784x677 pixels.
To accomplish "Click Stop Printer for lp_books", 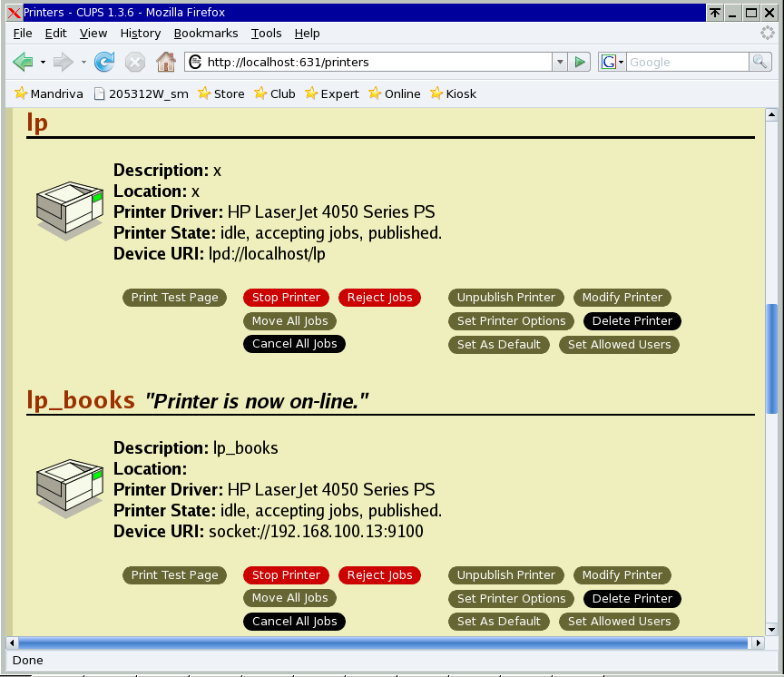I will click(x=286, y=575).
